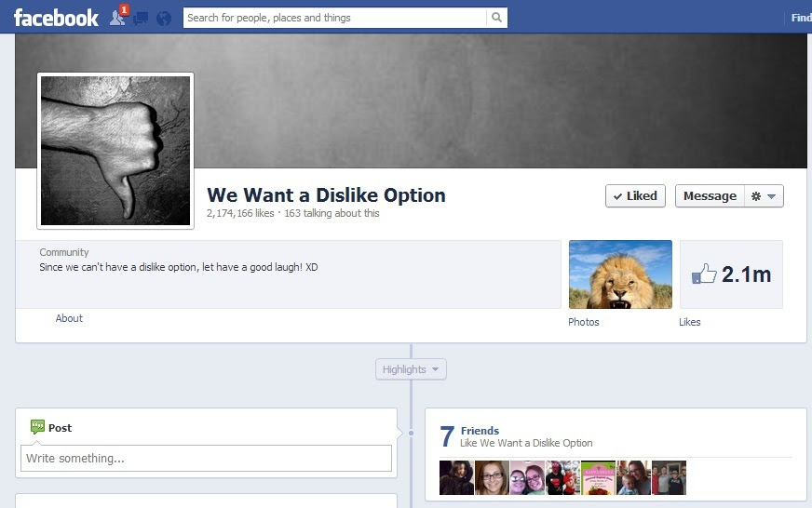Toggle the Liked button

click(x=635, y=196)
